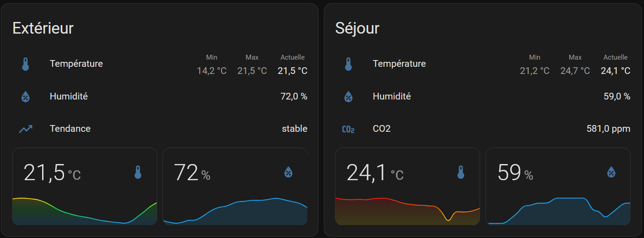Click the Tendance trending arrow icon
Screen dimensions: 644x238
pyautogui.click(x=26, y=129)
